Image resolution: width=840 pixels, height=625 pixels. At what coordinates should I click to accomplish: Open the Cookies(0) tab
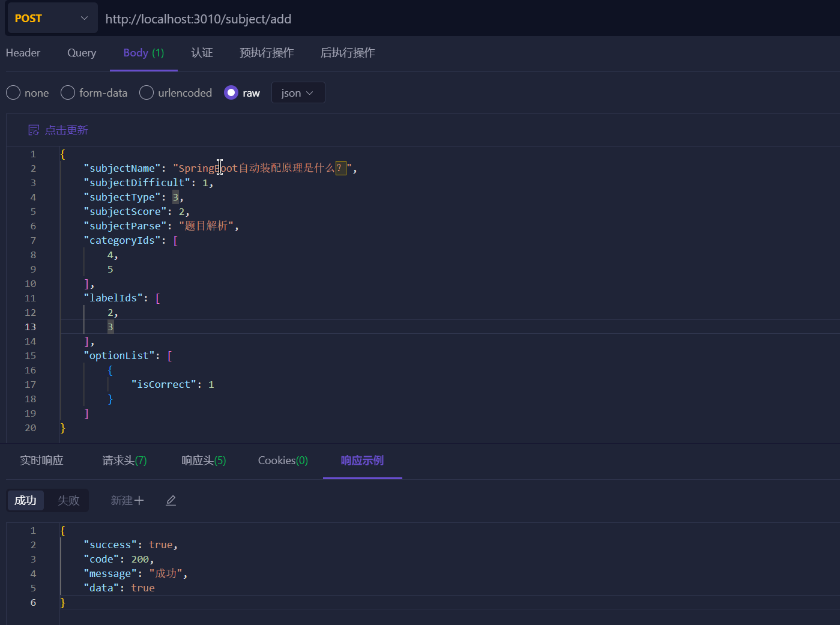click(283, 460)
